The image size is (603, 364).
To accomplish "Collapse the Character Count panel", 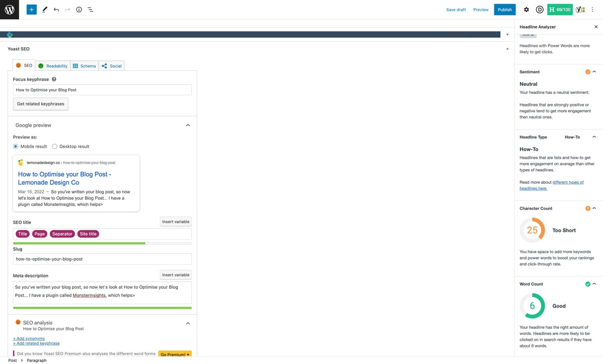I will point(594,208).
